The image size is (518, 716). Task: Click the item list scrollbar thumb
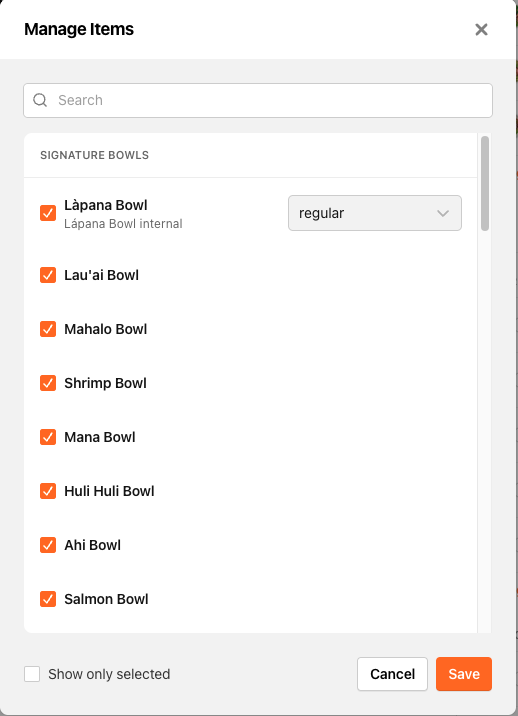point(485,184)
